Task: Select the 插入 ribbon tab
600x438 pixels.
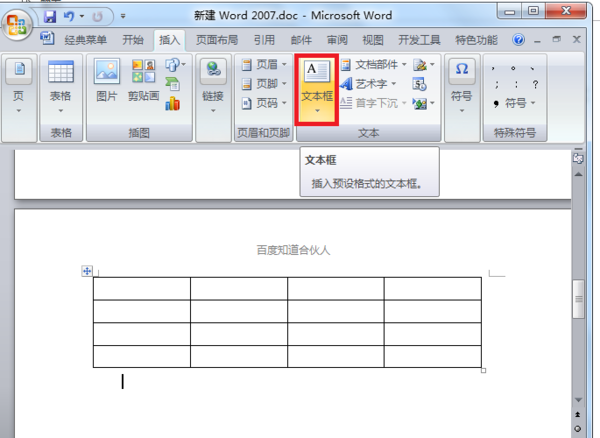Action: tap(170, 40)
